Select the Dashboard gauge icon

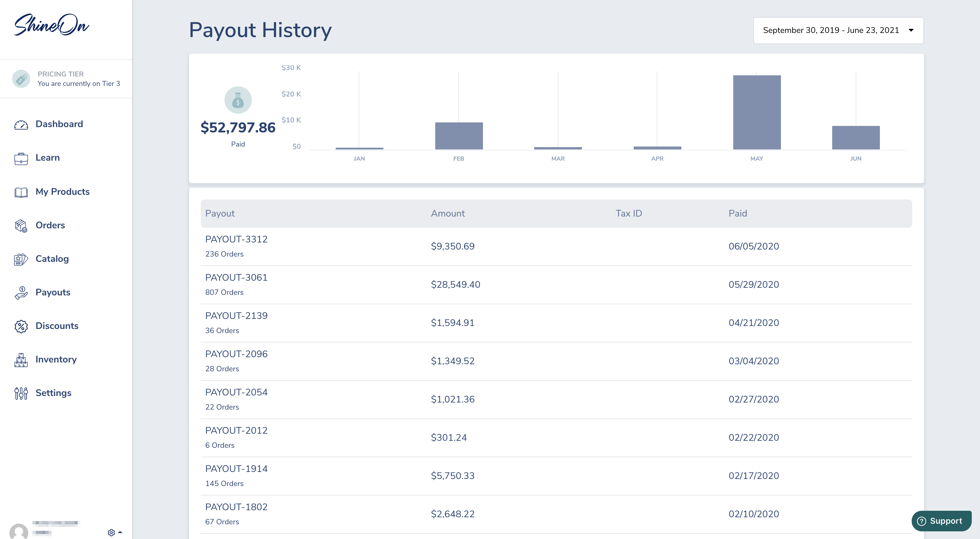pos(21,124)
